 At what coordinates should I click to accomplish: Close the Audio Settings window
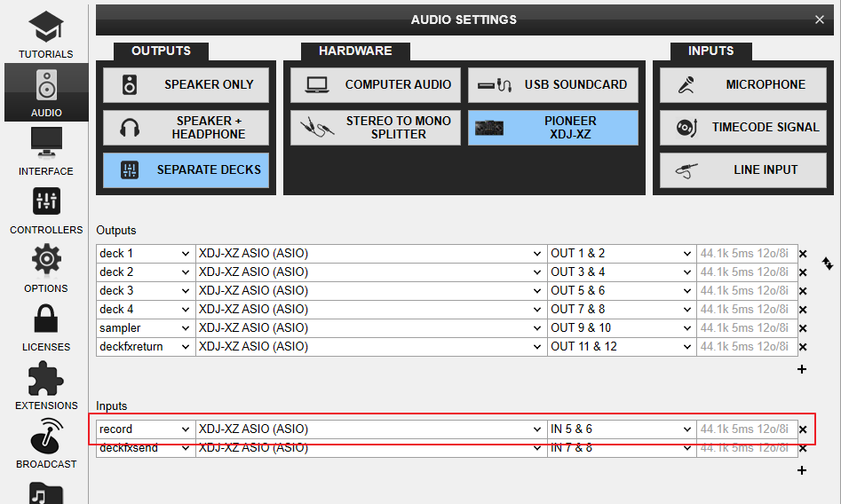pyautogui.click(x=819, y=20)
